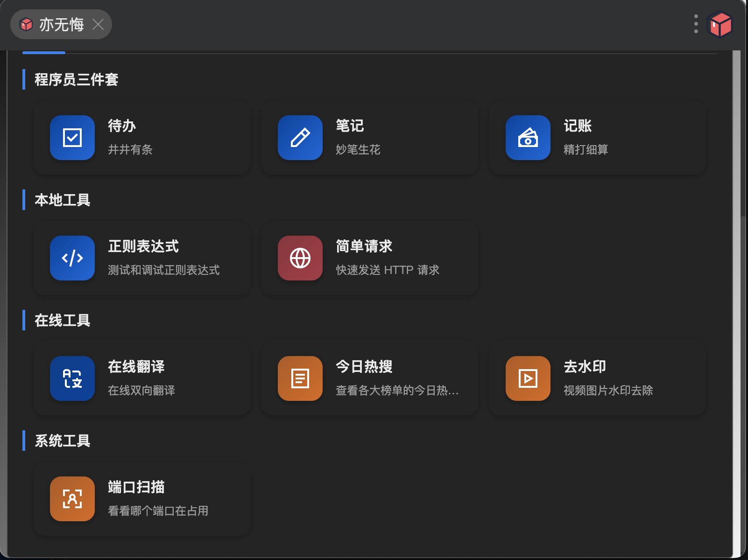Open the 笔记 card title
The image size is (748, 560).
(350, 126)
